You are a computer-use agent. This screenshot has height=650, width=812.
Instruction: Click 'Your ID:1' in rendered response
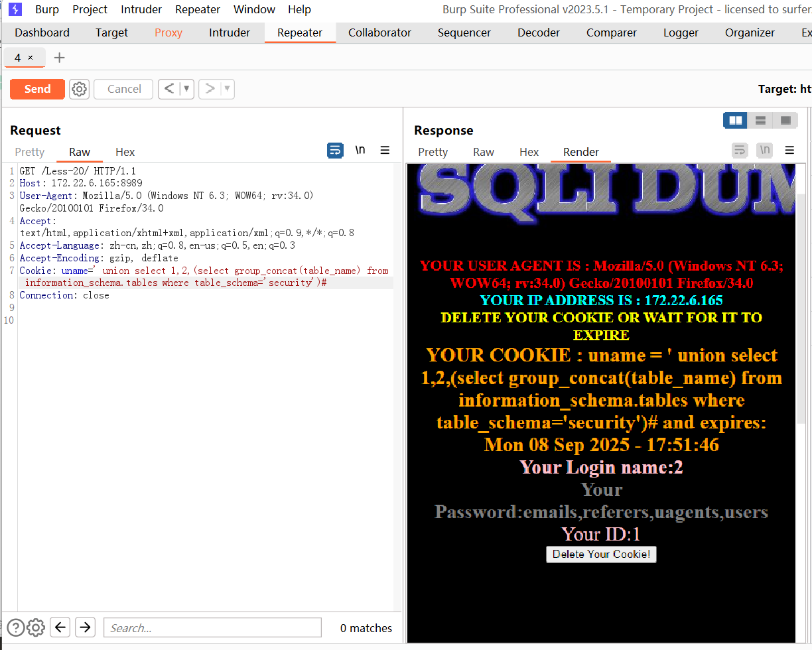[601, 534]
